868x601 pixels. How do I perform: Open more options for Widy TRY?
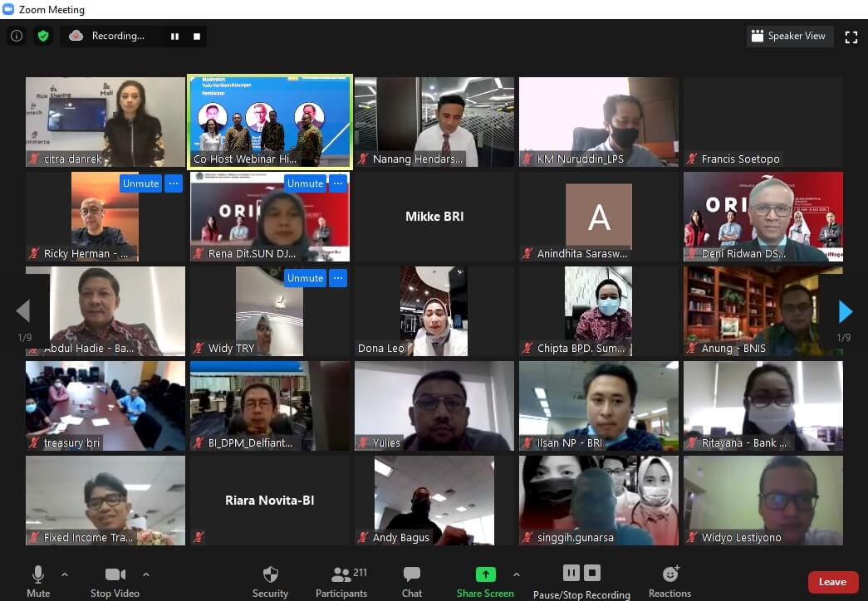(x=338, y=278)
